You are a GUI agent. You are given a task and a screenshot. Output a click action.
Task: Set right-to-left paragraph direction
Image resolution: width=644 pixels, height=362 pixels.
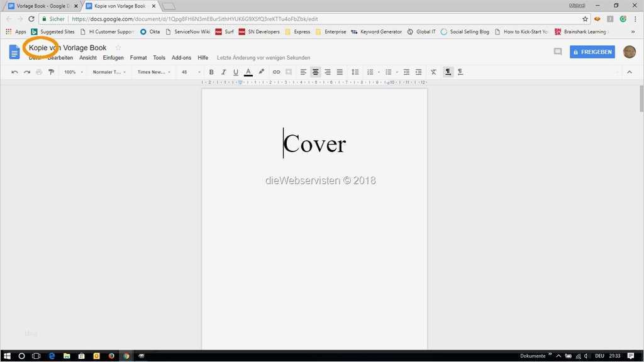pos(460,72)
